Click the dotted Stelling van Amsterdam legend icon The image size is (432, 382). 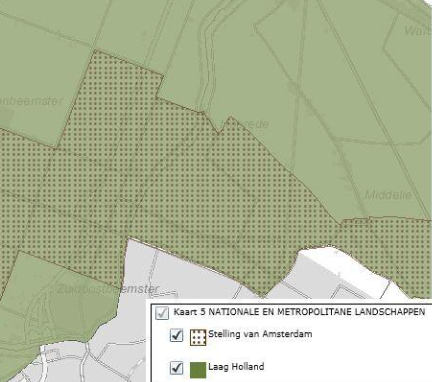click(198, 337)
